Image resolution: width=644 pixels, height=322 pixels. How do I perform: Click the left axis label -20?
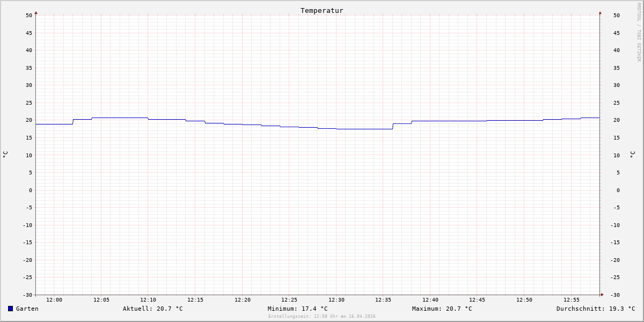point(27,260)
